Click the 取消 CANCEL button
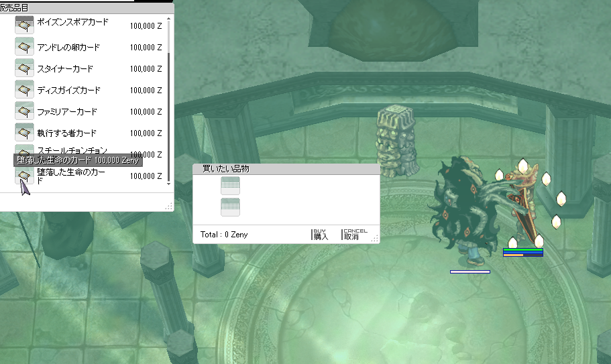Viewport: 611px width, 364px height. [355, 235]
